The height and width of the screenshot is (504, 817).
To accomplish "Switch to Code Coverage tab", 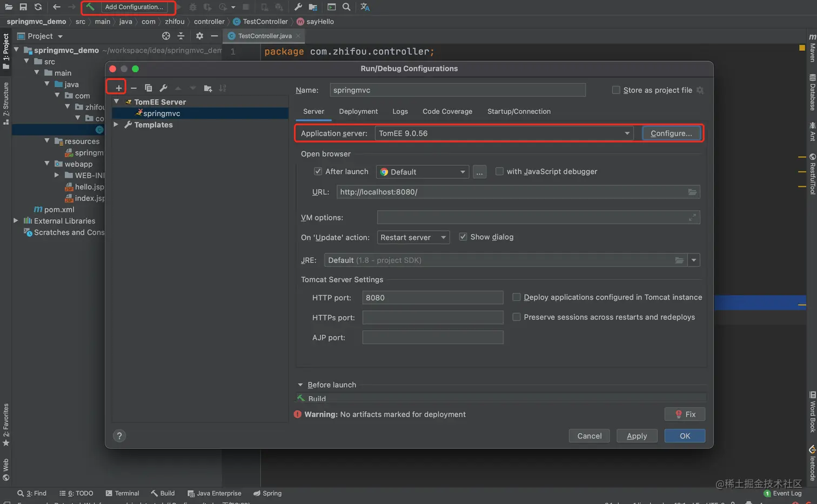I will click(x=447, y=111).
